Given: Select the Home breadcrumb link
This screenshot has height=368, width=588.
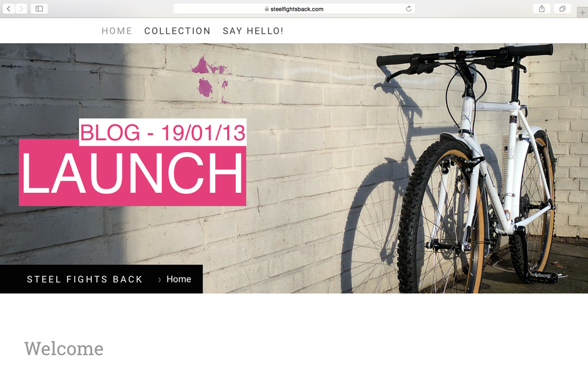Looking at the screenshot, I should coord(178,279).
